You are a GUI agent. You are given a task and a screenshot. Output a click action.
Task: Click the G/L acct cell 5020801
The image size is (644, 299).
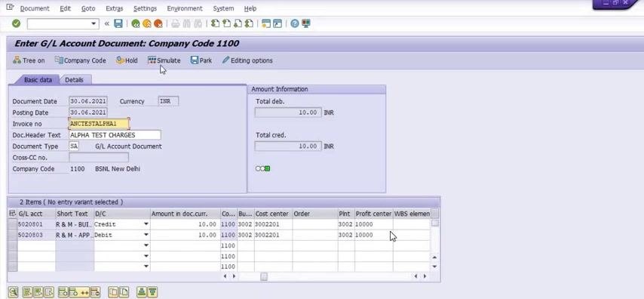[x=36, y=224]
